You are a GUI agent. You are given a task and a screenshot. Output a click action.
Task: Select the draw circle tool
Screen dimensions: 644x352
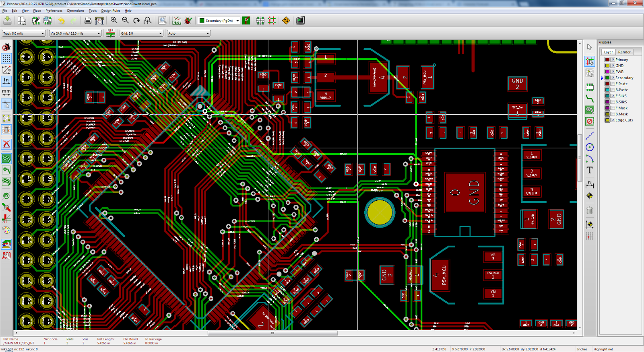point(590,147)
